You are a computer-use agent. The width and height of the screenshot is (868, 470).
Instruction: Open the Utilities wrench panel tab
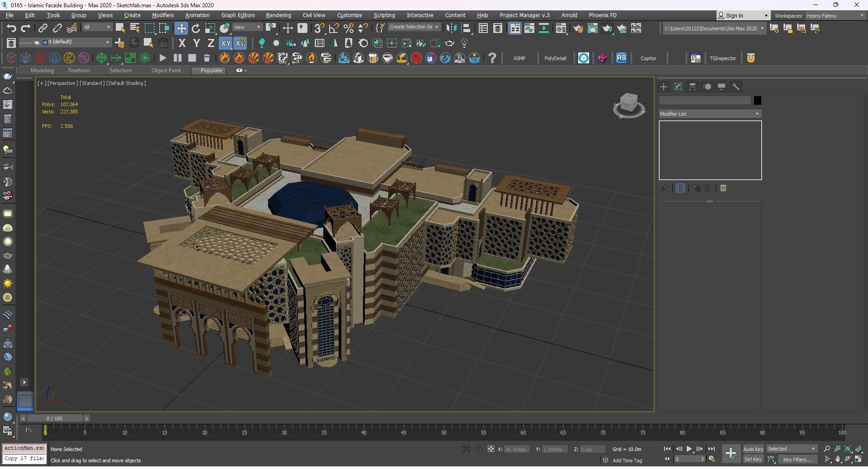[x=736, y=87]
